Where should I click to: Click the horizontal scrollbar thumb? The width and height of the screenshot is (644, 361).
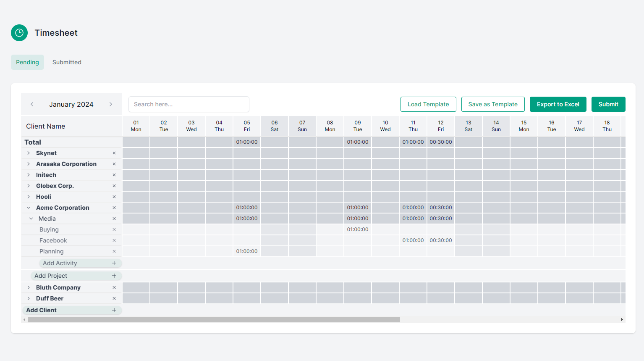(214, 320)
